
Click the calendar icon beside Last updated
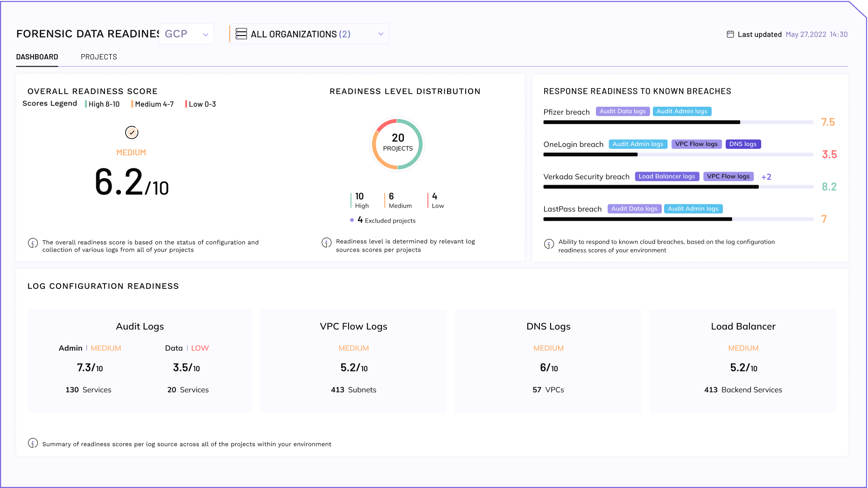[x=730, y=34]
